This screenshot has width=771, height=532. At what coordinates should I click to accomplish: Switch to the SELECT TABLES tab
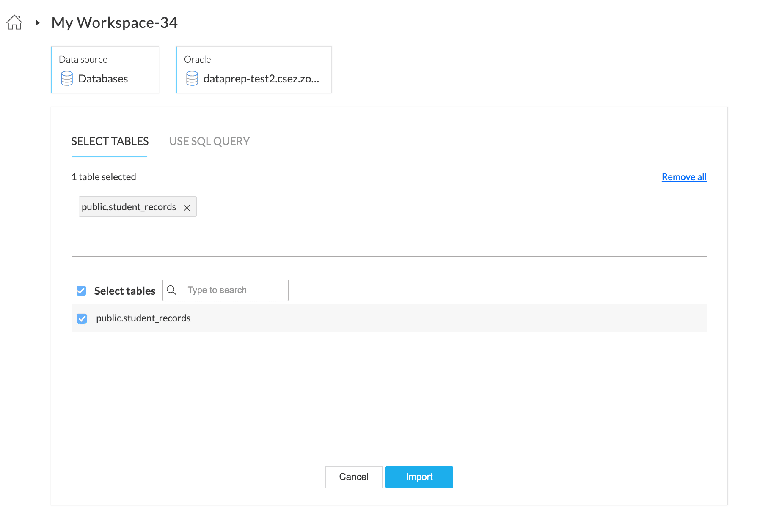tap(110, 141)
